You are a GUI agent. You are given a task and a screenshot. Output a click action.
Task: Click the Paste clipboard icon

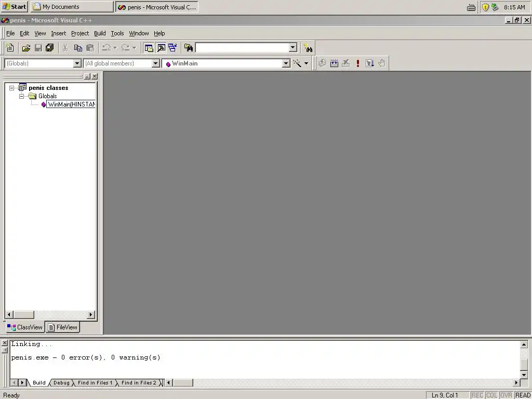click(x=90, y=48)
